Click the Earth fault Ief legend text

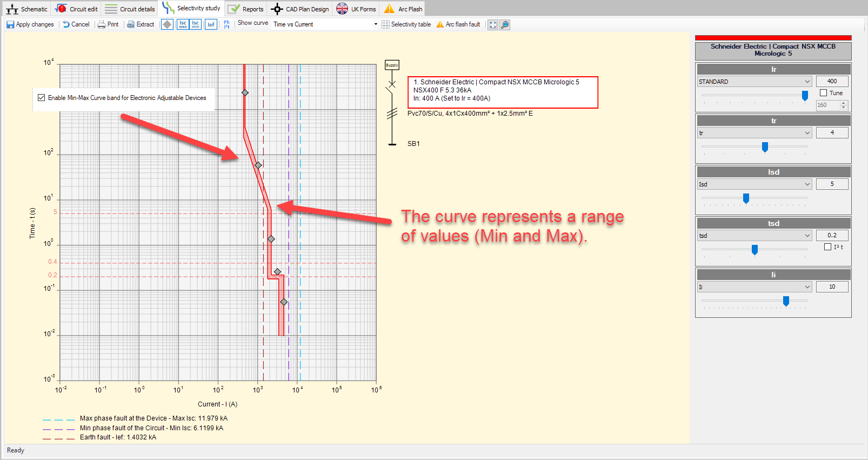point(118,437)
